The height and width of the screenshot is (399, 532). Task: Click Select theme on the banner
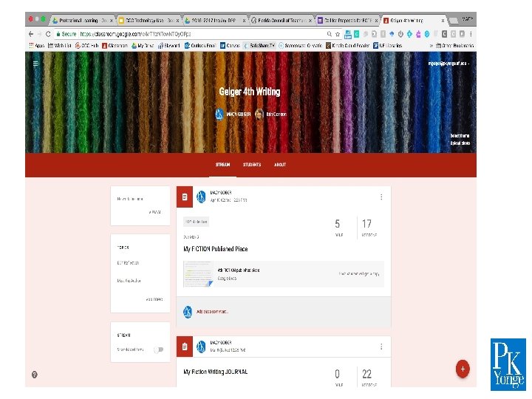click(x=460, y=136)
